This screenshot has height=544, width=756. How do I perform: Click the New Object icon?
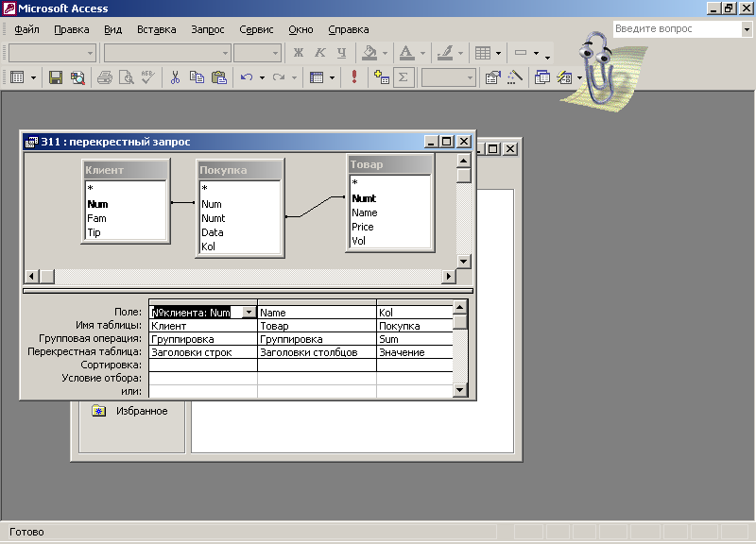(x=564, y=77)
